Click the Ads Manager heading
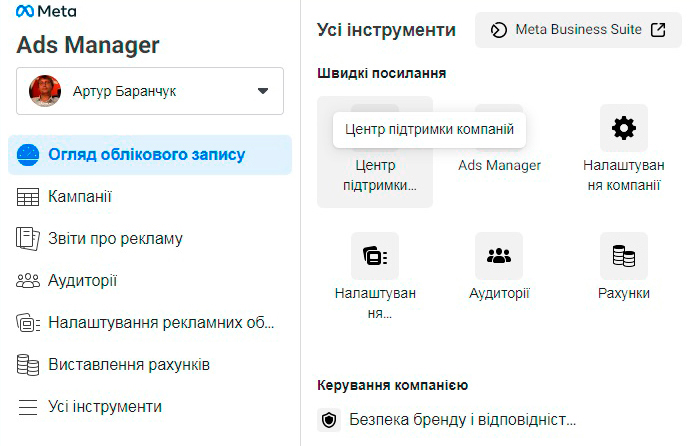The height and width of the screenshot is (446, 696). pos(88,45)
